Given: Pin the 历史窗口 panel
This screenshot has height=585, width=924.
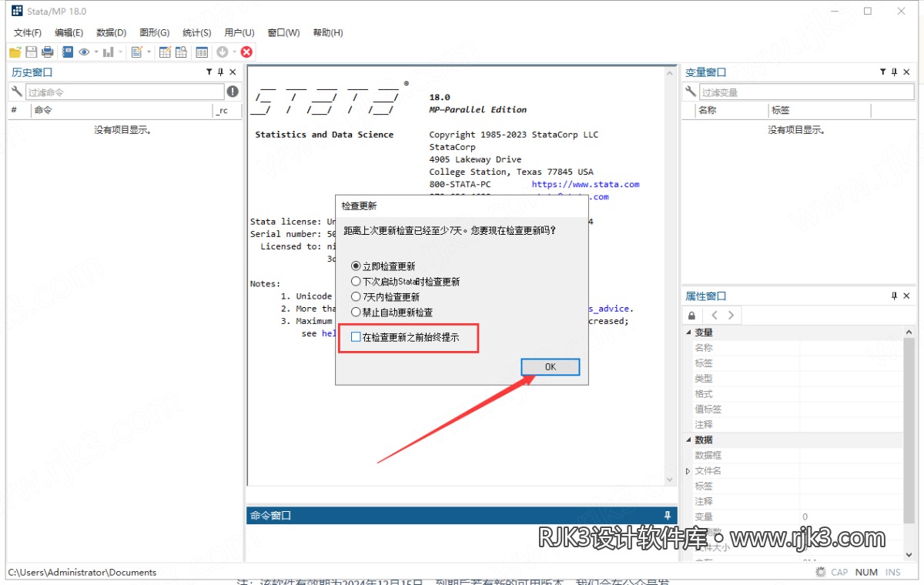Looking at the screenshot, I should (221, 72).
